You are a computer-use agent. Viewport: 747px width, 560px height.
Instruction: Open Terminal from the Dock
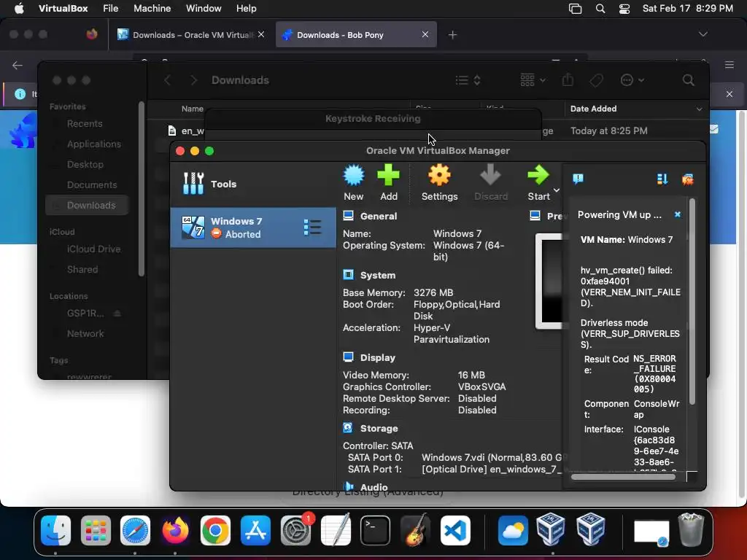coord(376,530)
